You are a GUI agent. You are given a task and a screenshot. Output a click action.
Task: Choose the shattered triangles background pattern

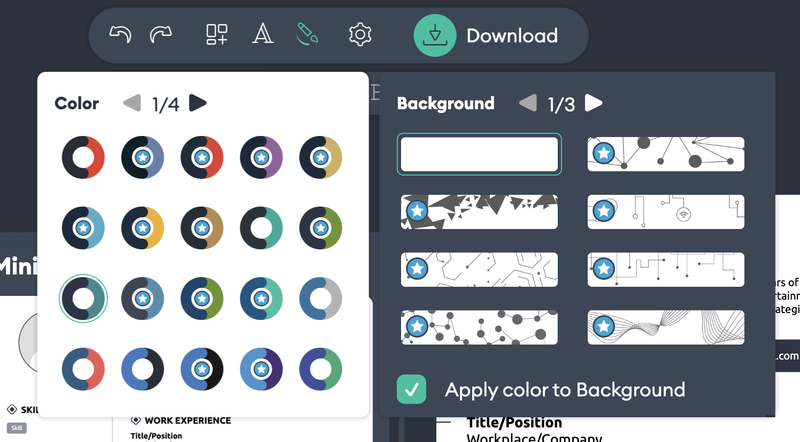point(479,212)
